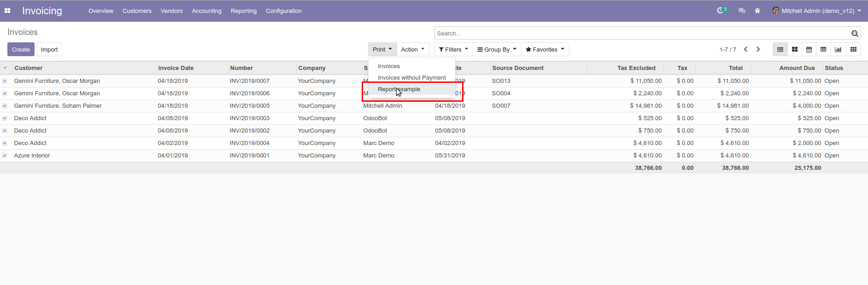The image size is (868, 285).
Task: Sort by Customer column header
Action: click(x=84, y=68)
